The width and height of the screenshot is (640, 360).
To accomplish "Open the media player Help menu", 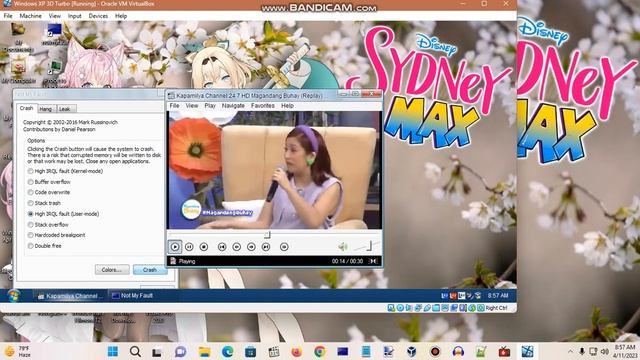I will [287, 106].
